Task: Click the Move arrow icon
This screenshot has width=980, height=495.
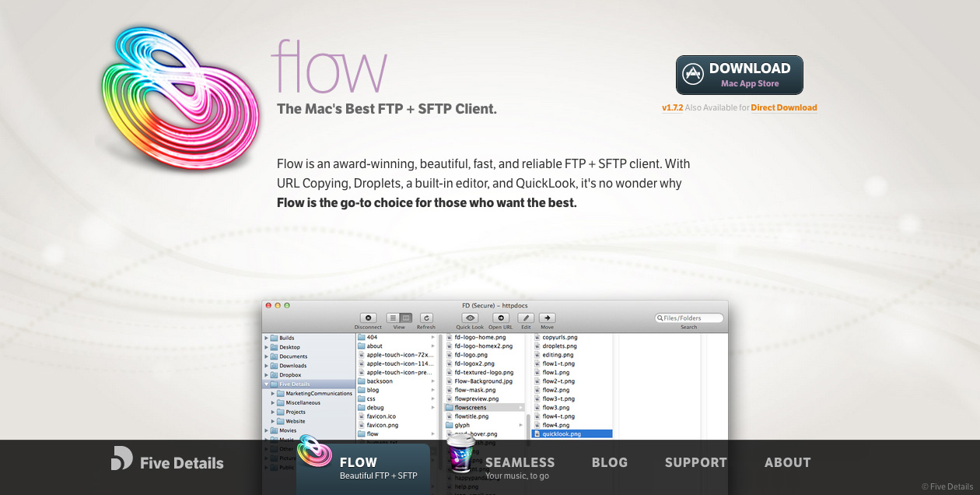Action: click(548, 318)
